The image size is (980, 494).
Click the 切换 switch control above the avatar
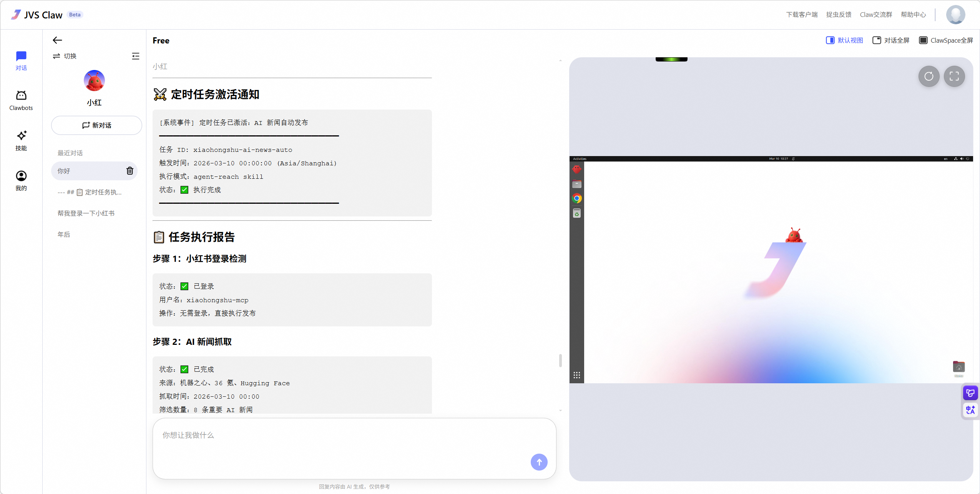pos(65,56)
